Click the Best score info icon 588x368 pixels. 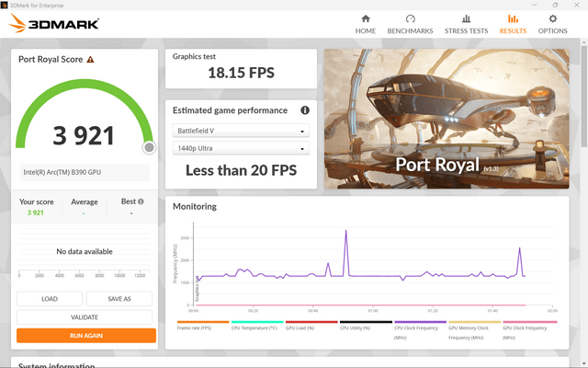[x=141, y=201]
